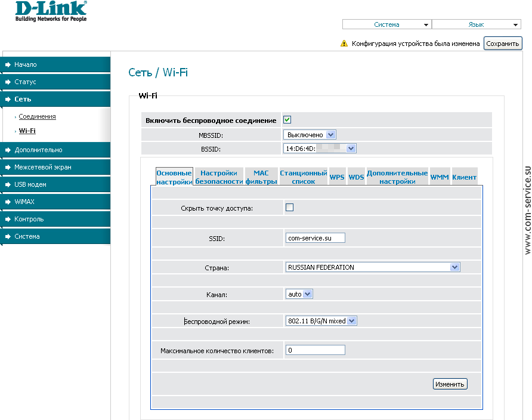Switch to the Клиент tab
532x420 pixels.
click(464, 177)
